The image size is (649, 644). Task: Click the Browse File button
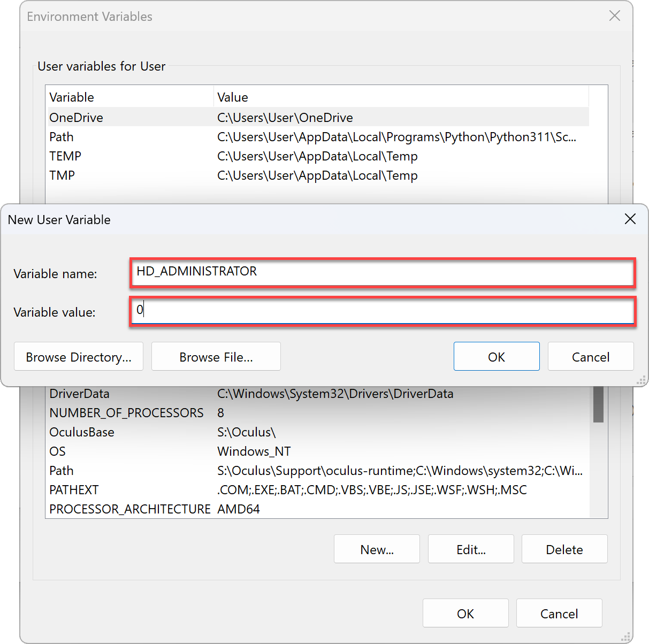[x=216, y=356]
